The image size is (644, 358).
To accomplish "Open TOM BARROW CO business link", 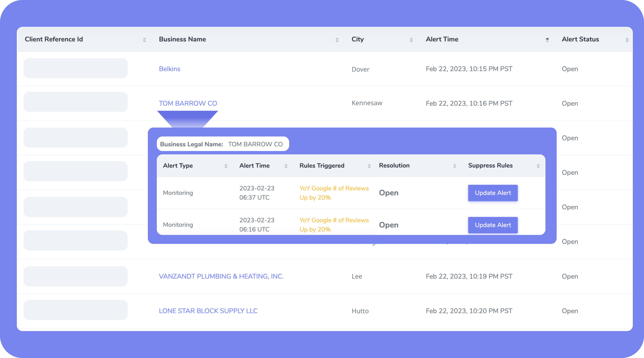I will 188,103.
